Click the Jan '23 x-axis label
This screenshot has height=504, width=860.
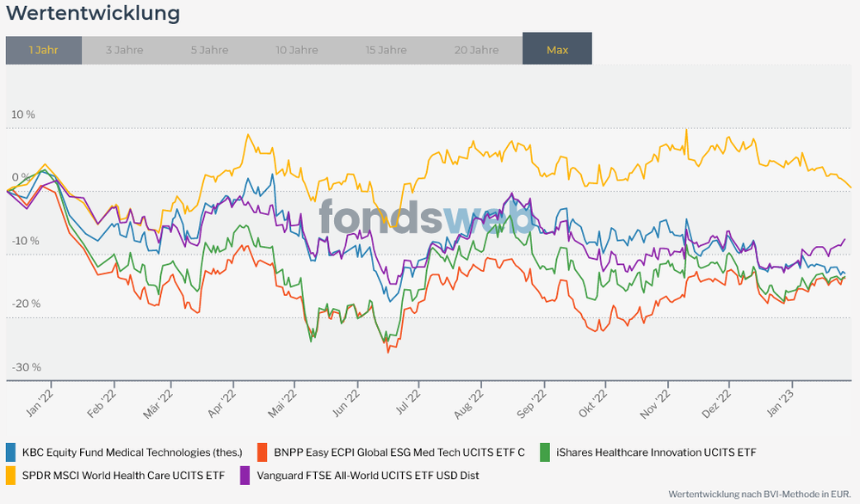point(780,403)
